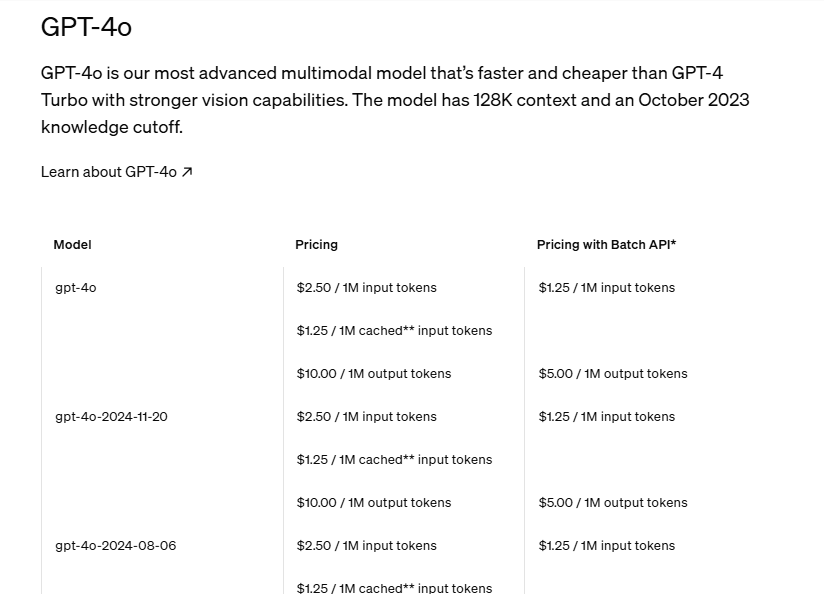
Task: Open the Learn about GPT-4o link
Action: (x=108, y=172)
